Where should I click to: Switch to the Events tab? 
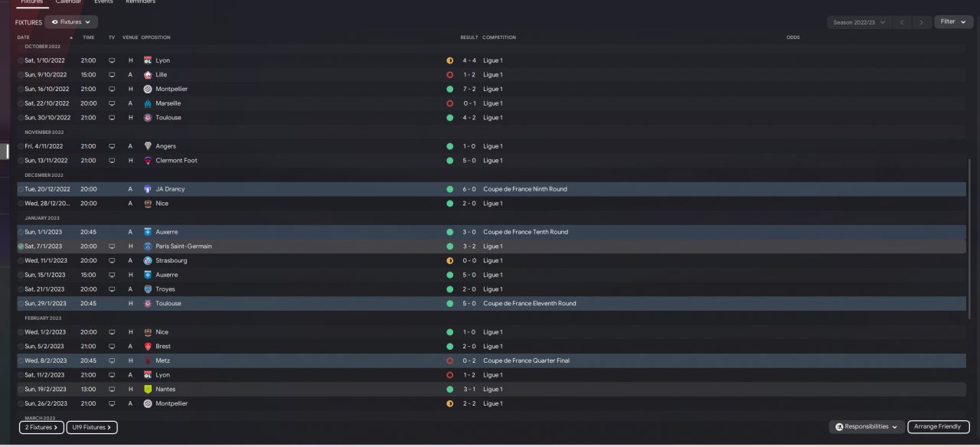pyautogui.click(x=103, y=2)
